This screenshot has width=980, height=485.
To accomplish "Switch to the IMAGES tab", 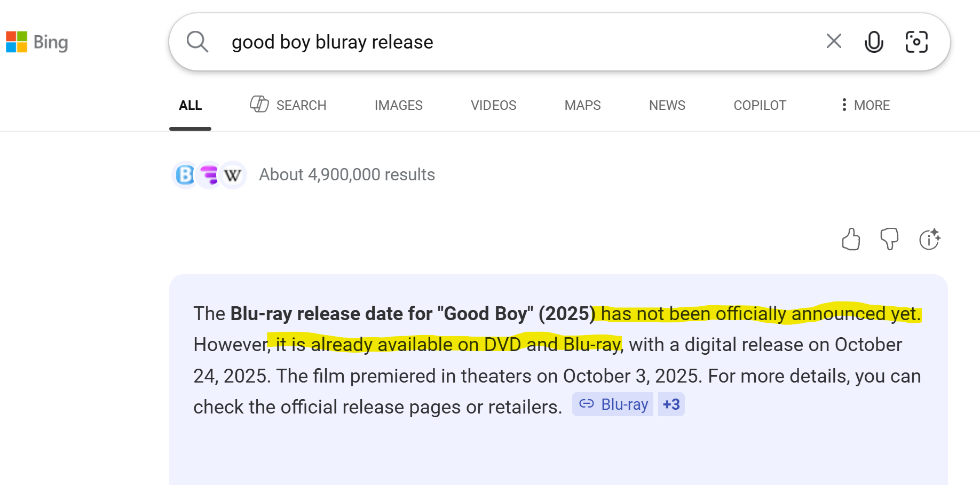I will point(398,106).
